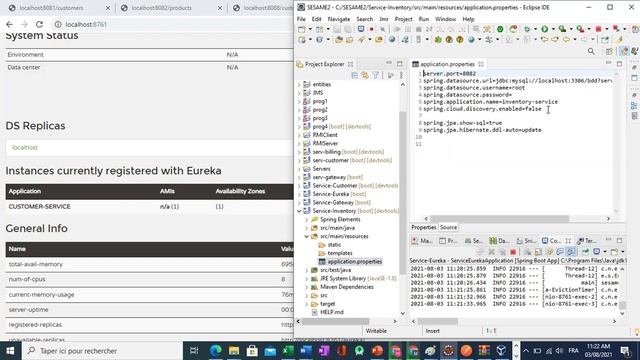Minimize the Project Explorer view
The height and width of the screenshot is (360, 640).
click(389, 63)
